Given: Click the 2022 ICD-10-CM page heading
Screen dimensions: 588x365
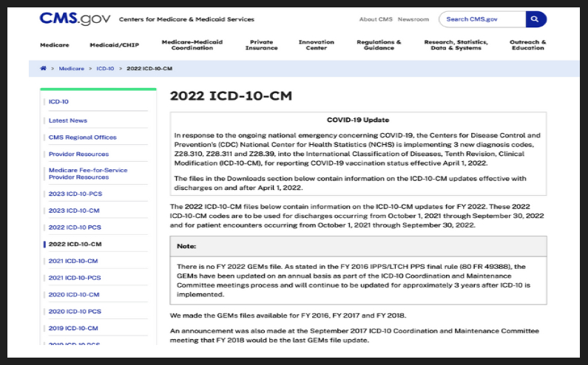Looking at the screenshot, I should pyautogui.click(x=231, y=96).
